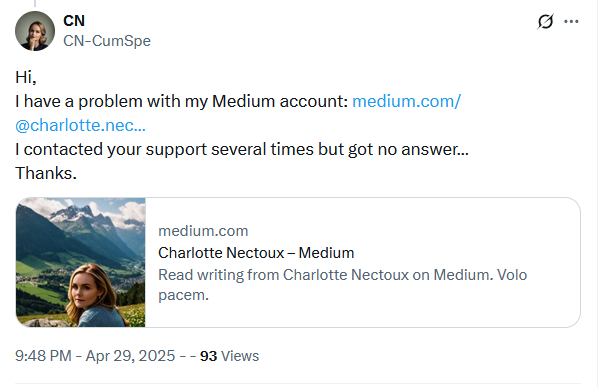Viewport: 603px width, 388px height.
Task: Click the word "pacem." in card description
Action: [x=183, y=295]
